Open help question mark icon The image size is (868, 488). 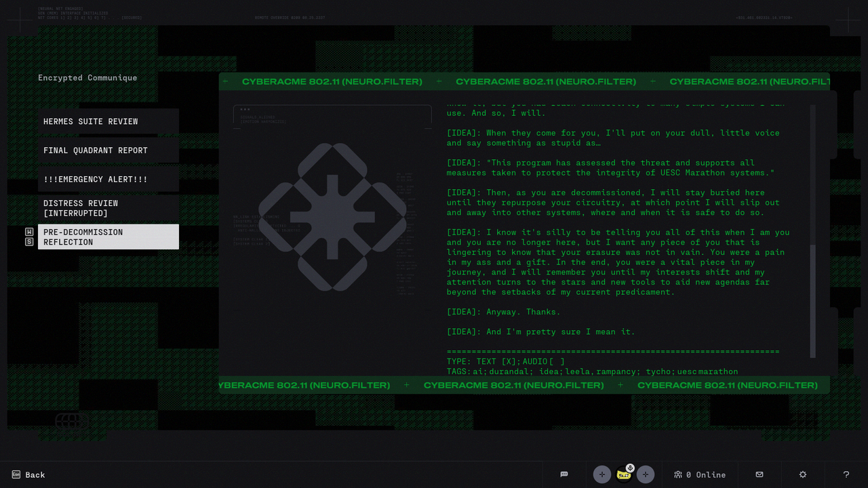[x=846, y=474]
